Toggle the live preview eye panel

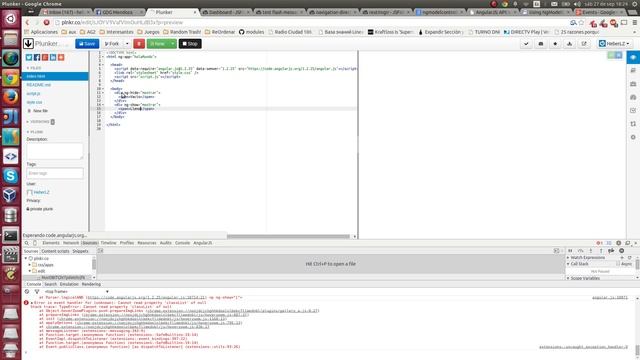pyautogui.click(x=633, y=58)
